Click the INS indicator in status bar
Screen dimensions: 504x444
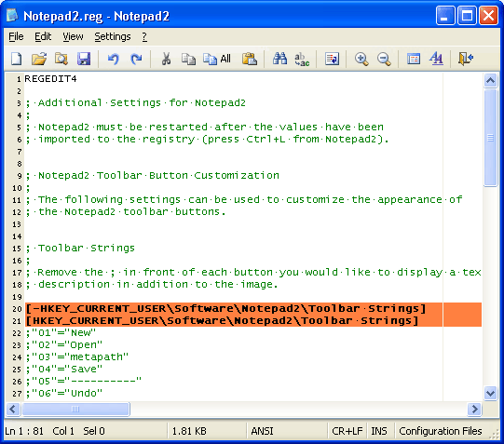[x=379, y=431]
